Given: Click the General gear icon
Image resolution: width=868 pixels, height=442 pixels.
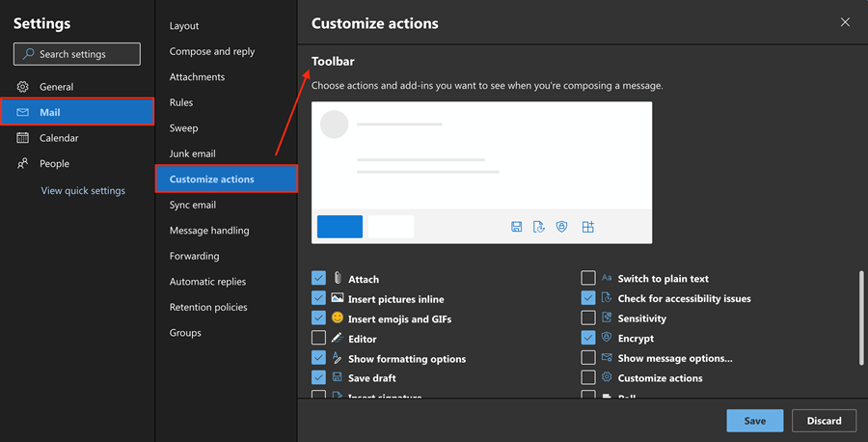Looking at the screenshot, I should 23,87.
